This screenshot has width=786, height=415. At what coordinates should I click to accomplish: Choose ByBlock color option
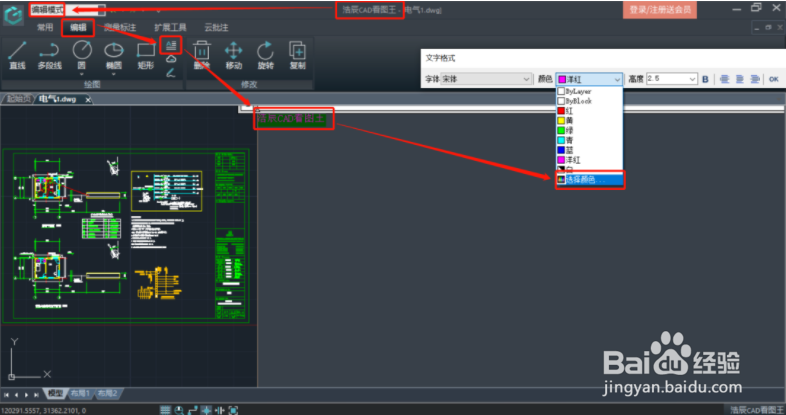coord(590,101)
